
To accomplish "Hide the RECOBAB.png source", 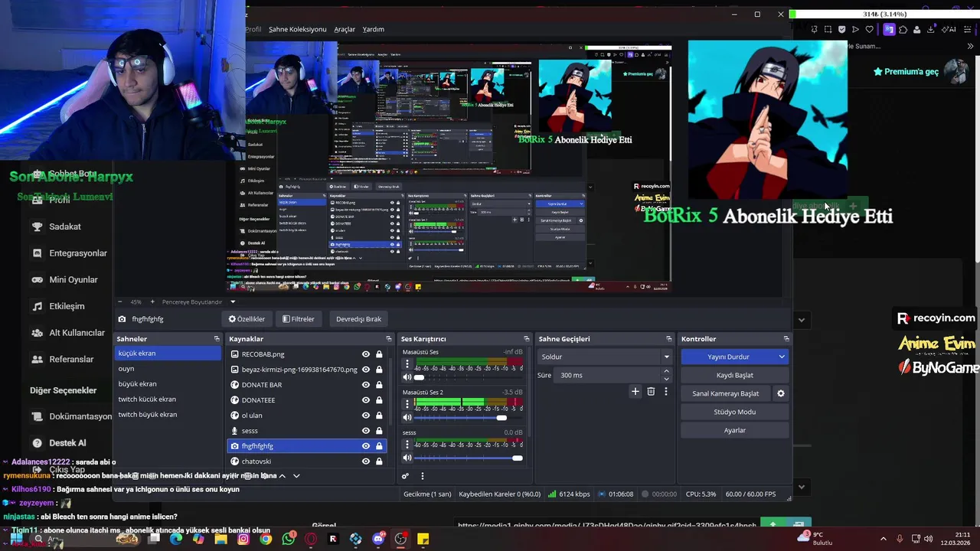I will (366, 354).
